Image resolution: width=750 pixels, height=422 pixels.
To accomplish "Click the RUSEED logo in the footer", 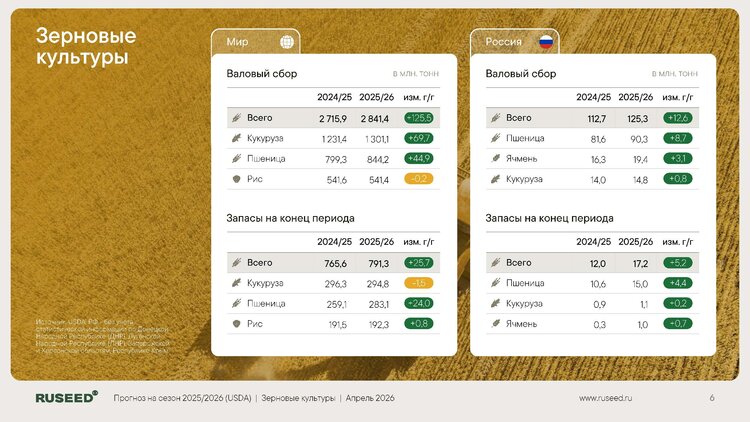I will click(66, 397).
